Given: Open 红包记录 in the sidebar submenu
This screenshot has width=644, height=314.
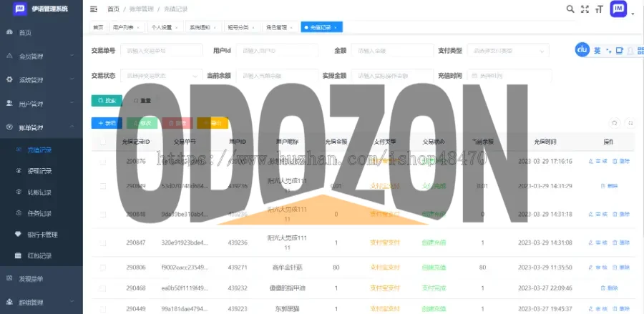Looking at the screenshot, I should (x=41, y=256).
